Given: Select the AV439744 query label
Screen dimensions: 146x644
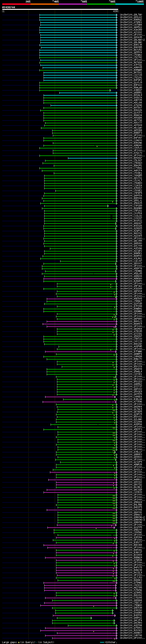Looking at the screenshot, I should pos(8,8).
